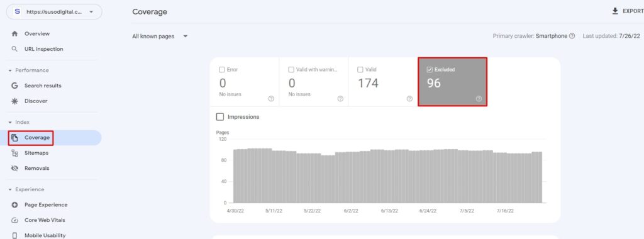Select the Excluded 96 status card
The width and height of the screenshot is (644, 239).
pyautogui.click(x=452, y=82)
